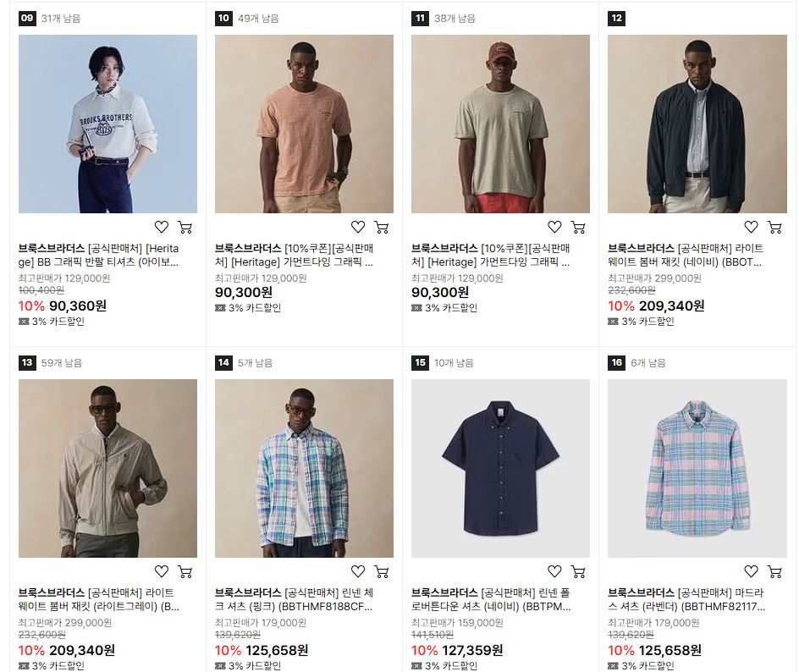The image size is (799, 672).
Task: Click the red-cap model product image, item 11
Action: click(x=500, y=124)
